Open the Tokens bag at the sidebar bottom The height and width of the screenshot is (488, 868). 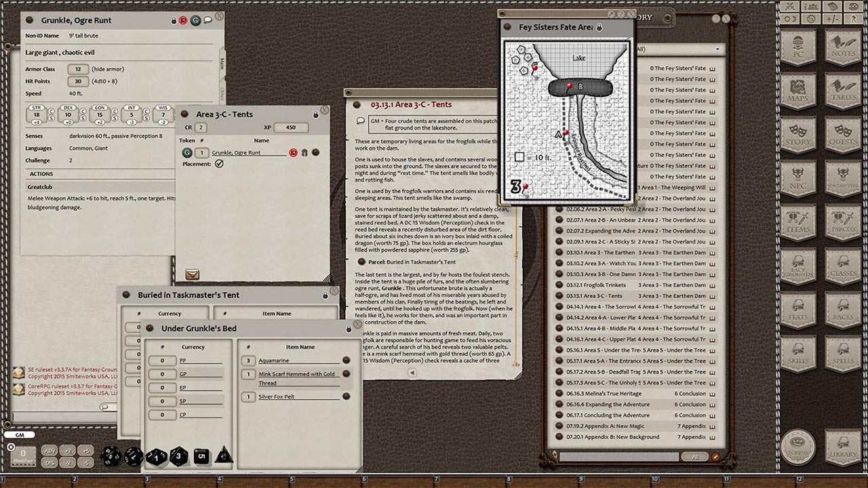click(798, 447)
